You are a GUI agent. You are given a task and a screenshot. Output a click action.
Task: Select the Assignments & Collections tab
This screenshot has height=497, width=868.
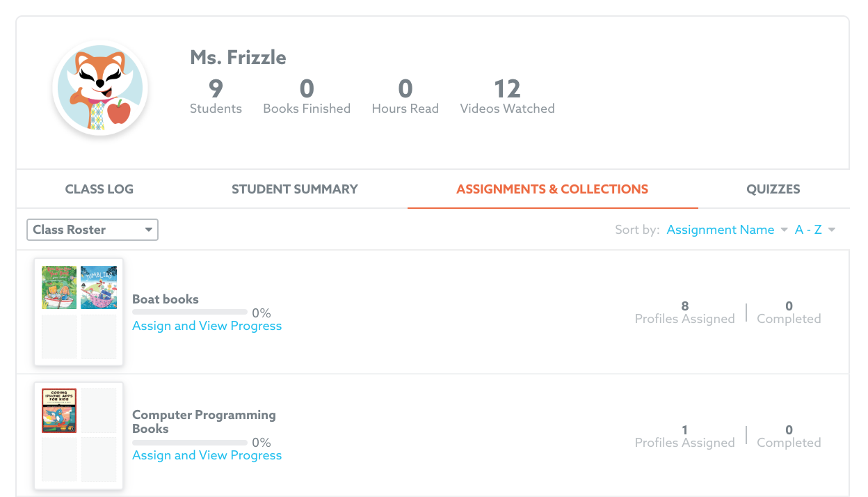pos(552,189)
